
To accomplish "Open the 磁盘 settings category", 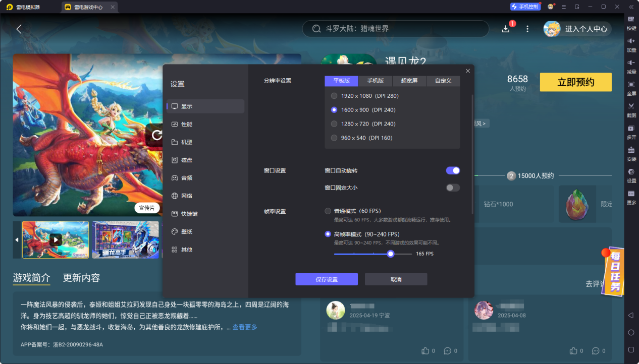I will [x=205, y=160].
